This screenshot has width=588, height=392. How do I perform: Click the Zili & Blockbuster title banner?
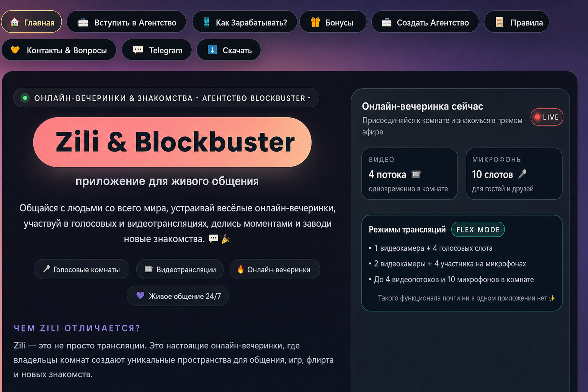tap(172, 142)
